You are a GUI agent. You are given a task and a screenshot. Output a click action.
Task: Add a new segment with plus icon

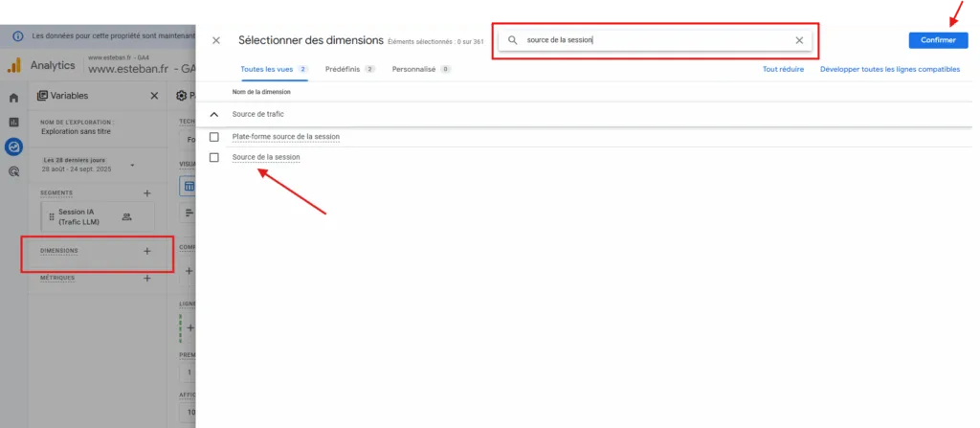[x=146, y=192]
